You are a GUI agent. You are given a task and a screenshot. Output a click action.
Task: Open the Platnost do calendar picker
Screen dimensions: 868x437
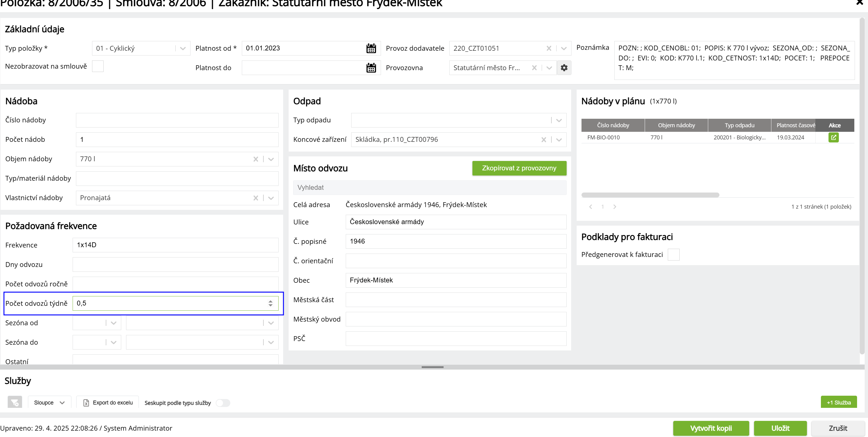tap(371, 68)
